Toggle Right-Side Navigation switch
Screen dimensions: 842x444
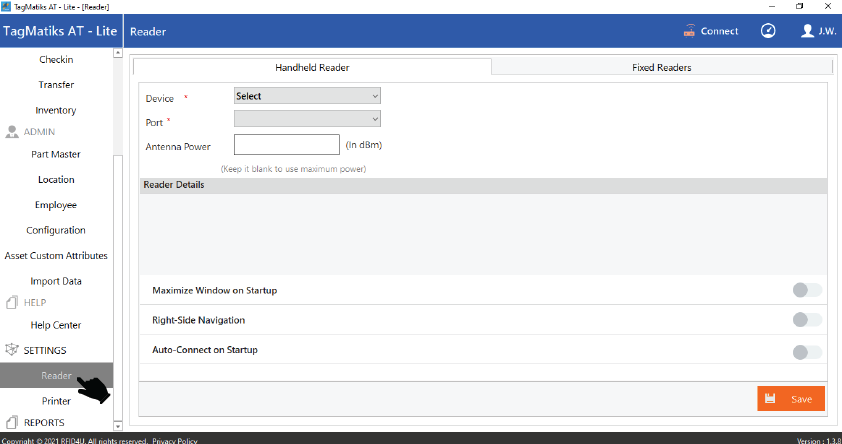[806, 320]
